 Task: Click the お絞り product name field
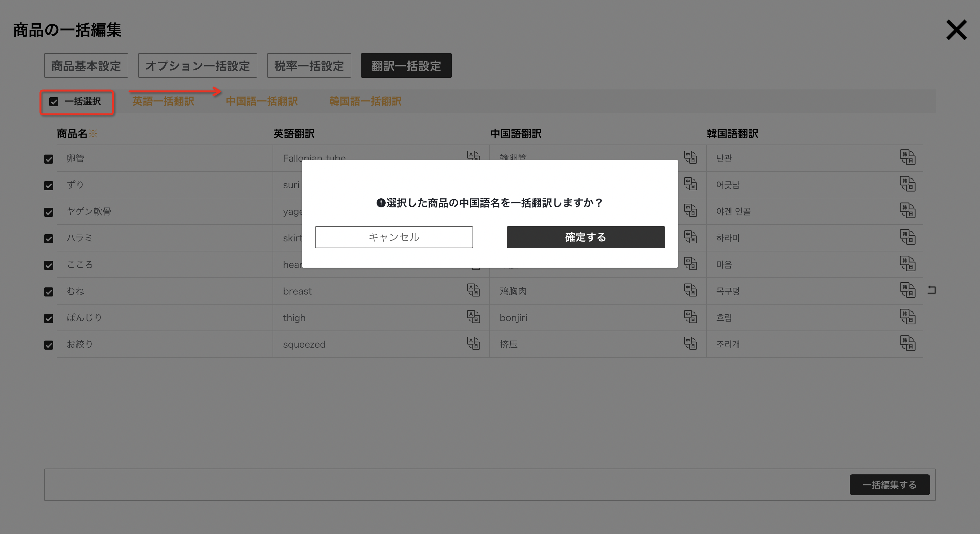tap(164, 344)
